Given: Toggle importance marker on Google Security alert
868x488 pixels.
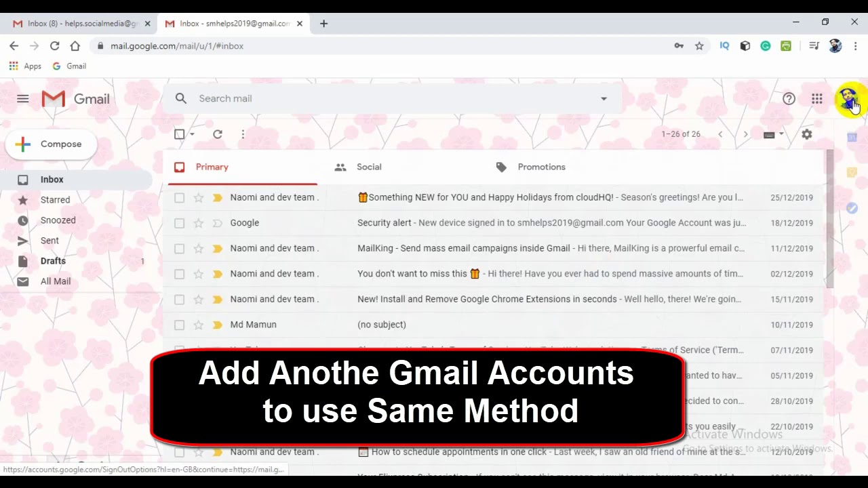Looking at the screenshot, I should tap(217, 223).
